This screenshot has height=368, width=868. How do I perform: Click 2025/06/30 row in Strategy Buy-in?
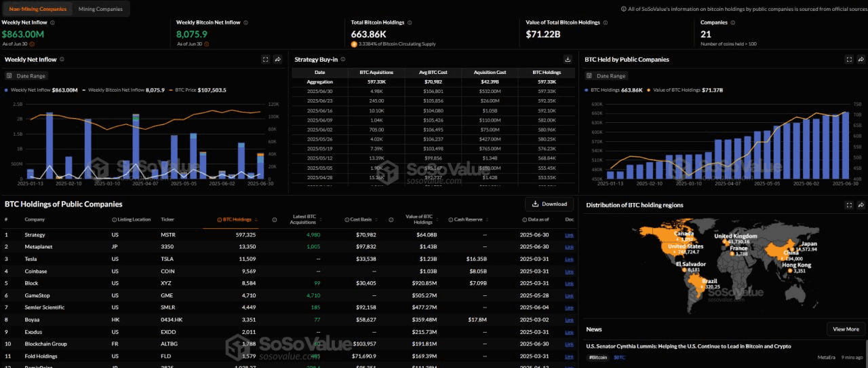tap(433, 91)
